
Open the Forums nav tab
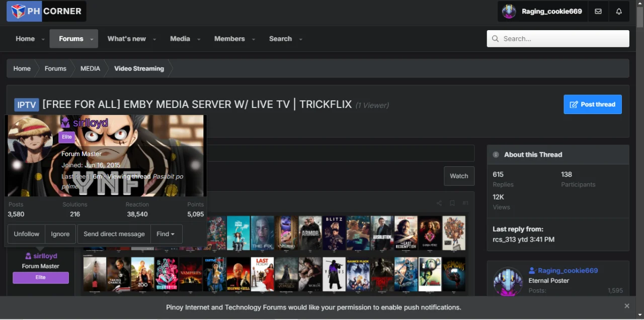click(71, 39)
